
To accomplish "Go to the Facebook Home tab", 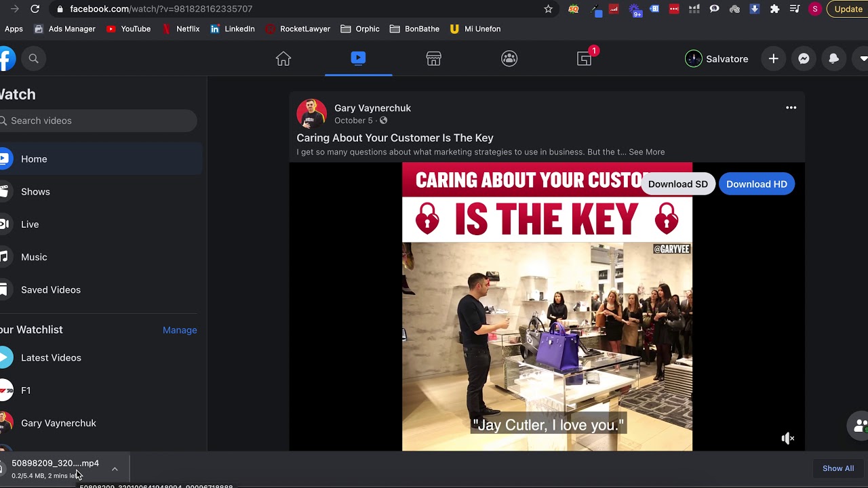I will (283, 59).
